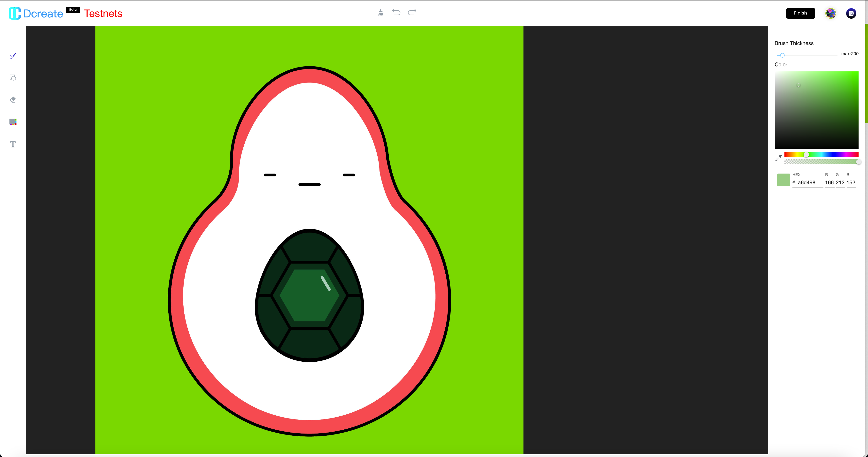Screen dimensions: 868x457
Task: Pick color with eyedropper tool
Action: coord(778,158)
